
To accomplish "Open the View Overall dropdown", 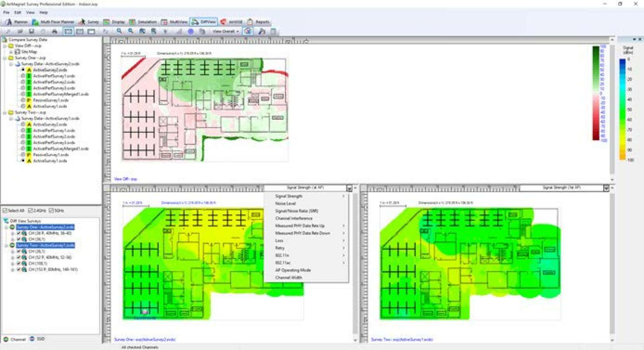I will click(x=226, y=31).
